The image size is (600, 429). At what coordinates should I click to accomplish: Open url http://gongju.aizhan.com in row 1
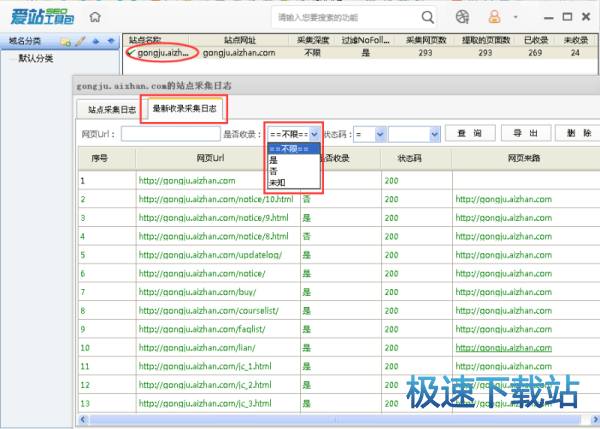pyautogui.click(x=187, y=181)
